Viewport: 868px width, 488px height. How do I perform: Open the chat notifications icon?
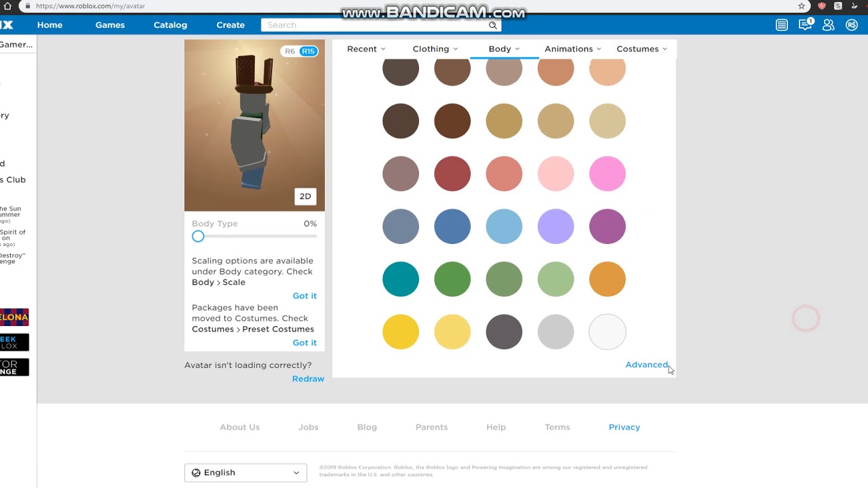(x=805, y=24)
